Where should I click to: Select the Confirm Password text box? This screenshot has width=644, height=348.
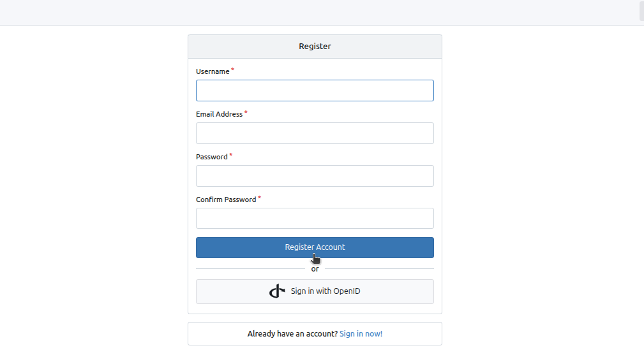click(315, 219)
